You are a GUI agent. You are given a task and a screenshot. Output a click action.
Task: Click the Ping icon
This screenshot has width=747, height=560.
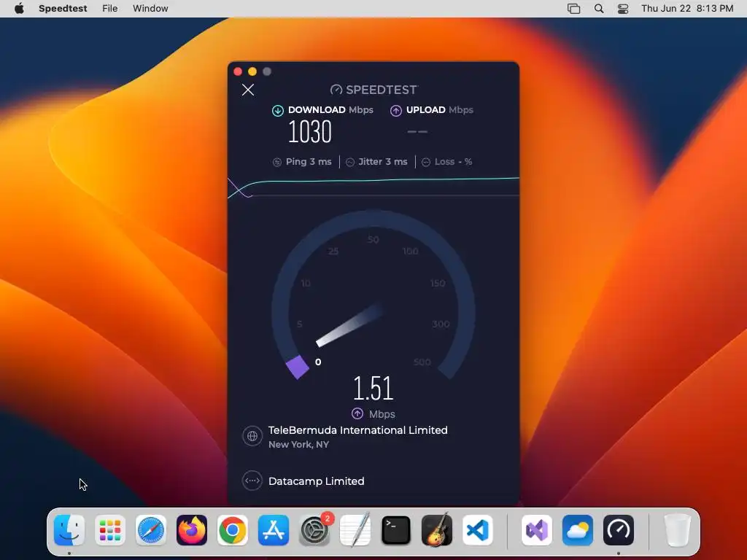[x=276, y=163]
